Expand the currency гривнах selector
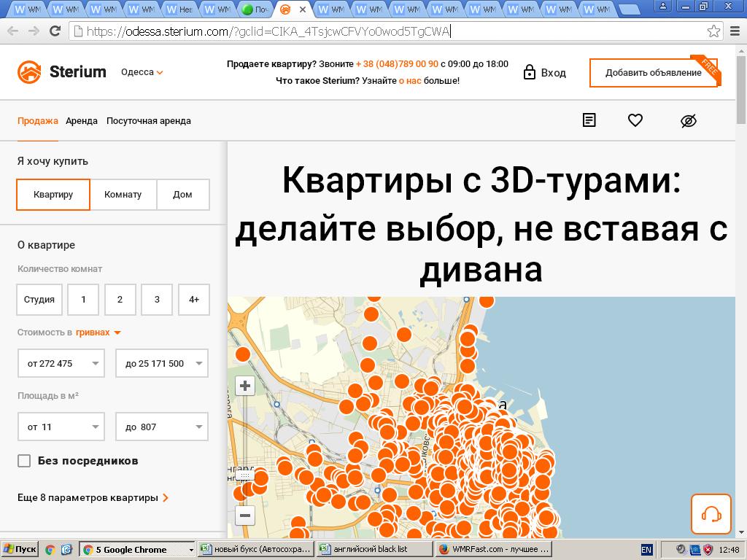747x560 pixels. click(98, 332)
